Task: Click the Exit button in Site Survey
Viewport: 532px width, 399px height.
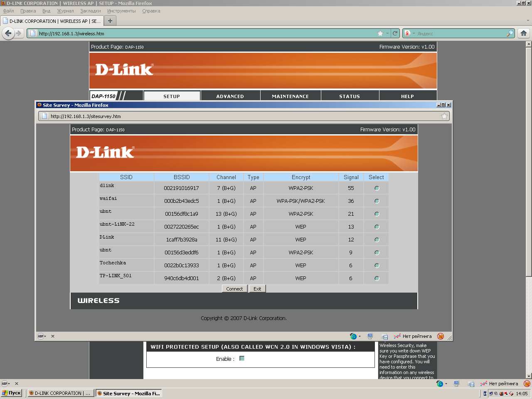Action: (257, 289)
